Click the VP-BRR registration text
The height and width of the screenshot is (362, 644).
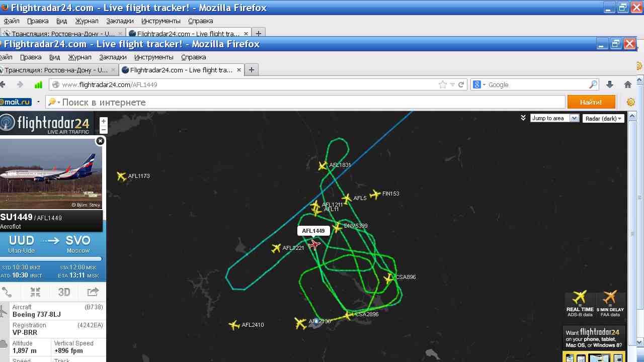[25, 333]
